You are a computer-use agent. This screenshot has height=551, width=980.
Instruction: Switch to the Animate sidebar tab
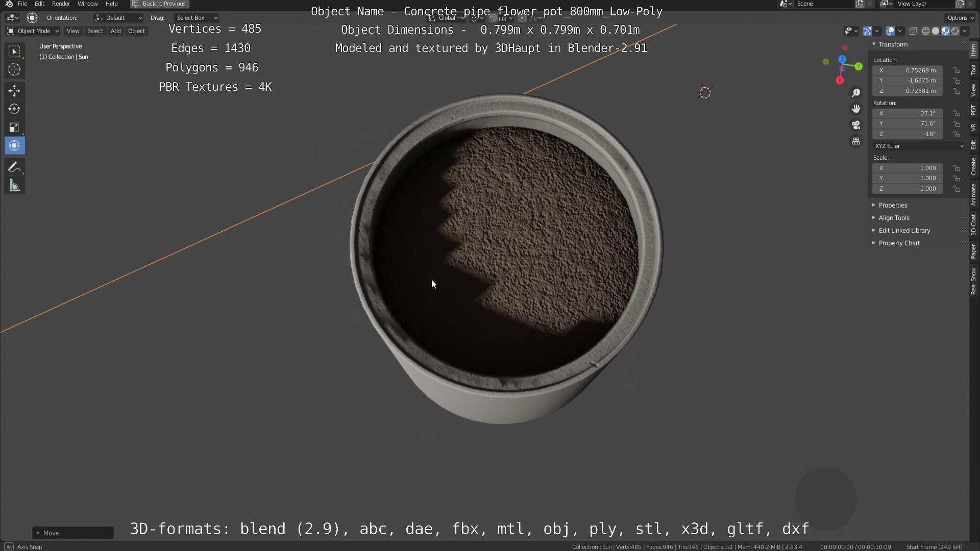click(x=974, y=195)
